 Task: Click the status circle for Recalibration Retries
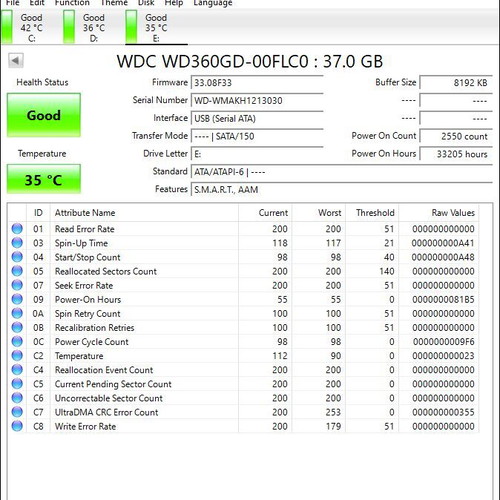pos(17,327)
